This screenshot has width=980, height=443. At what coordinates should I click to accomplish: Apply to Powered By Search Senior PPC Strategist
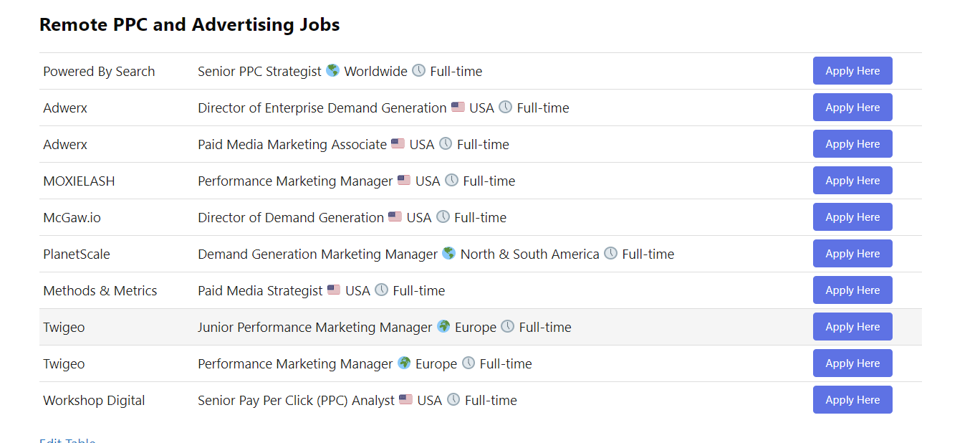point(852,71)
